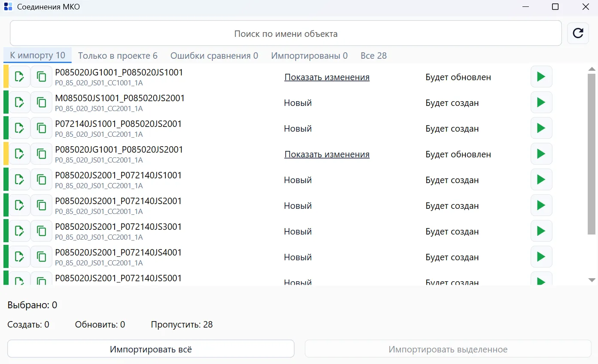
Task: Show the "Все 28" tab
Action: [373, 56]
